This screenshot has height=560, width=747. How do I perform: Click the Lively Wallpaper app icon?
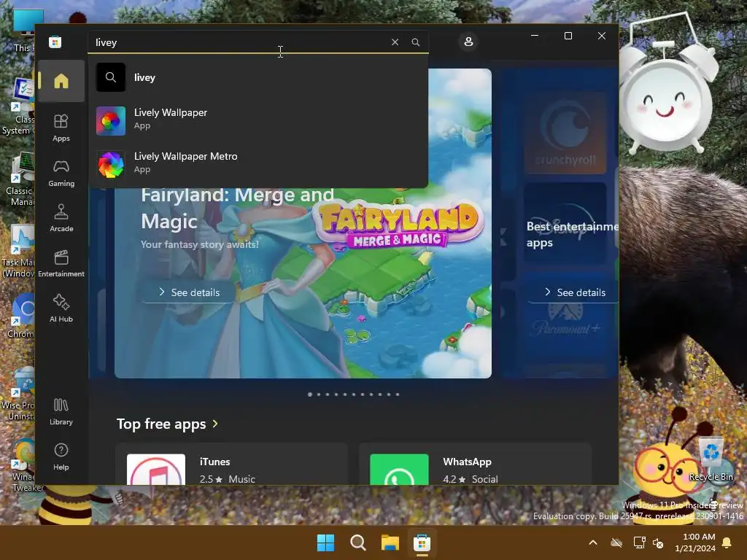click(x=111, y=121)
